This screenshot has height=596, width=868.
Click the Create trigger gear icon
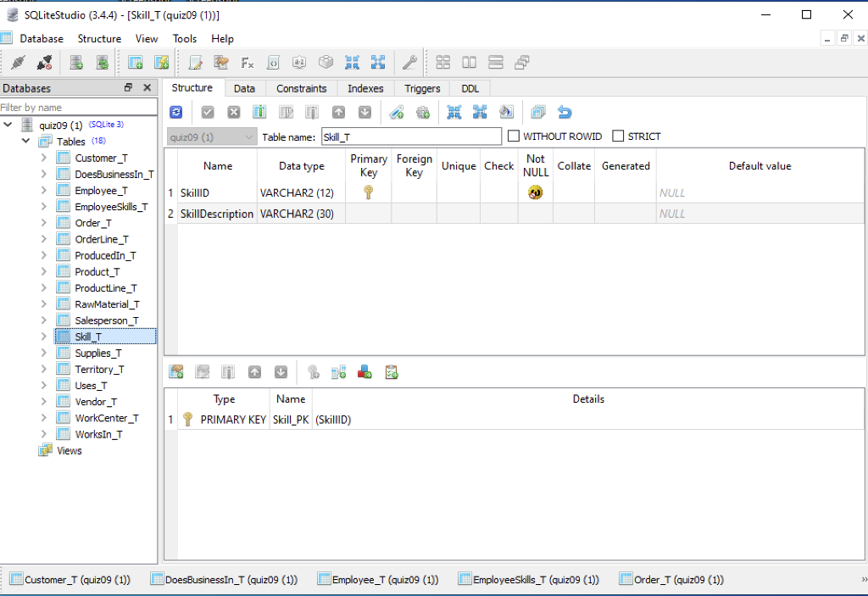(x=423, y=113)
